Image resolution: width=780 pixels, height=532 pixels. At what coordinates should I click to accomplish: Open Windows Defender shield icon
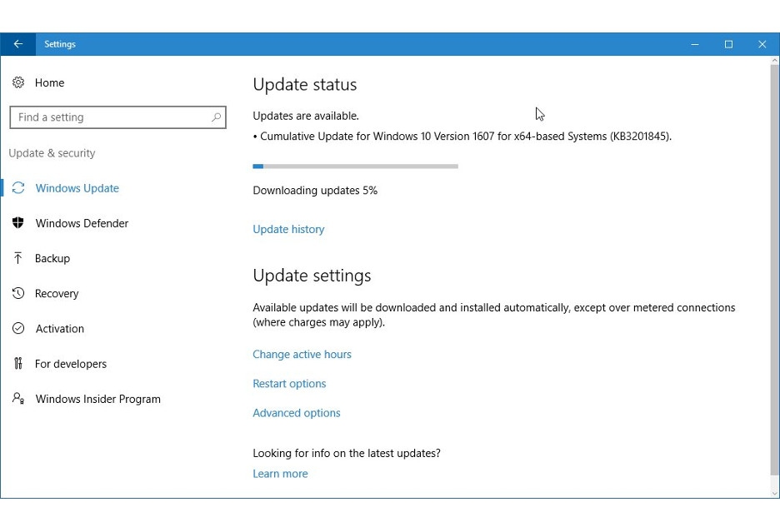coord(18,223)
